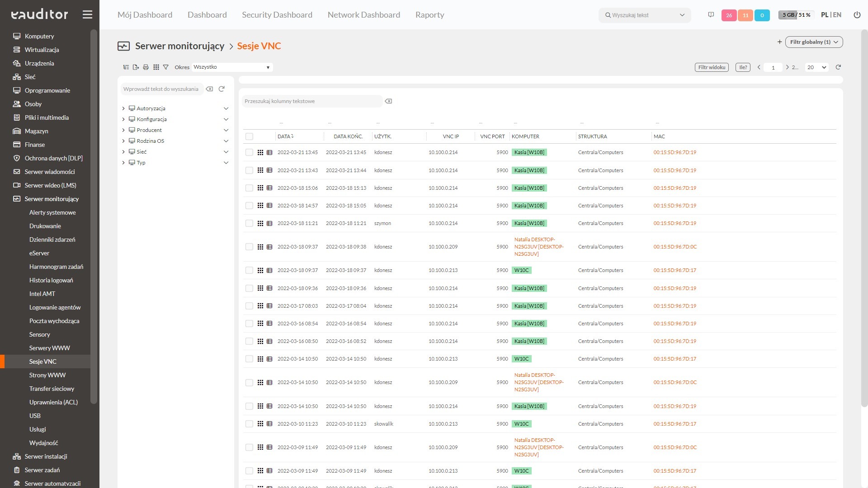Open grid actions for szymon session row
This screenshot has width=868, height=488.
260,223
